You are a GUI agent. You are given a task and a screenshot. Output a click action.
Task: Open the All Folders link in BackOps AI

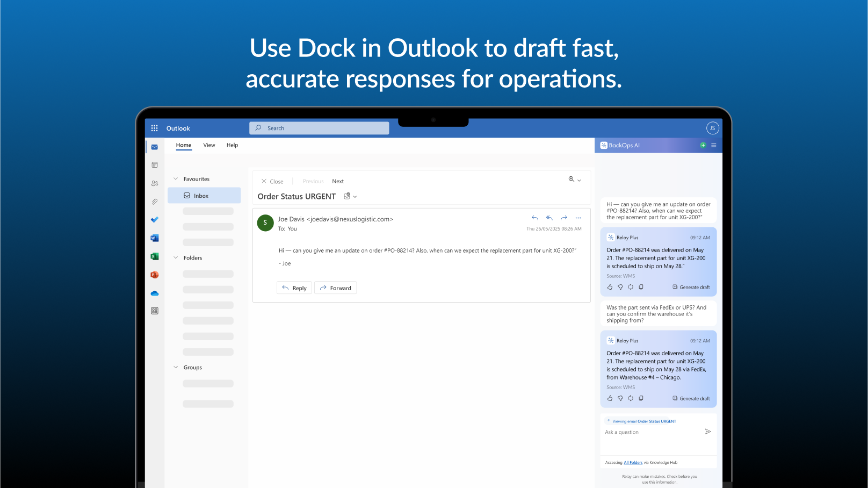click(633, 462)
